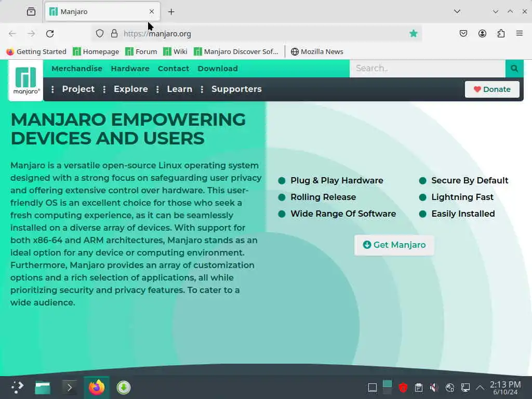Open Save to Pocket icon
Viewport: 532px width, 399px height.
click(463, 33)
